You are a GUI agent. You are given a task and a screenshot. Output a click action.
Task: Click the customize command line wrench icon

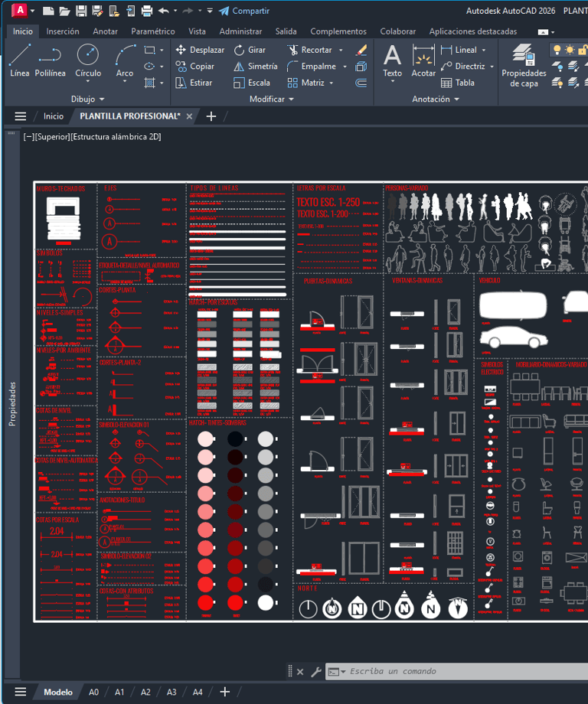[x=316, y=672]
